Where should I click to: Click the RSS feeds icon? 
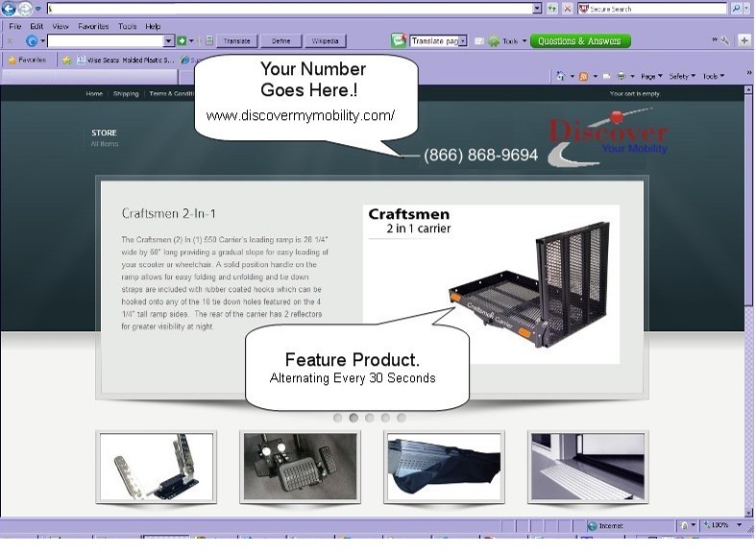[583, 76]
